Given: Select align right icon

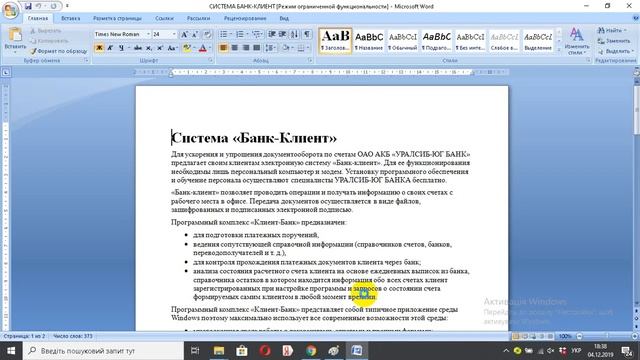Looking at the screenshot, I should [x=245, y=48].
